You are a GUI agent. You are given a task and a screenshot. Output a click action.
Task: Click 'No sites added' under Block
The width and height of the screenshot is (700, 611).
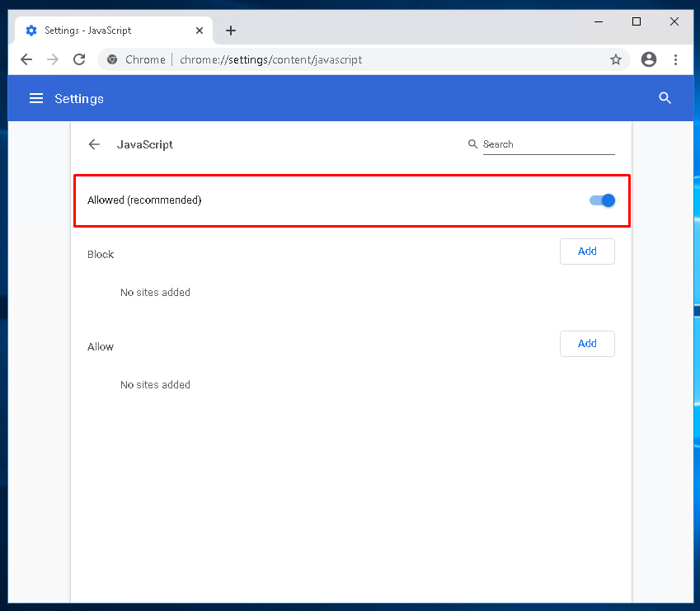[x=155, y=293]
